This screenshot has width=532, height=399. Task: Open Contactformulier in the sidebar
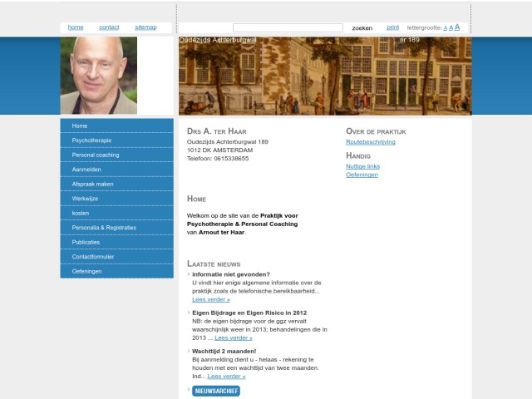click(x=116, y=256)
